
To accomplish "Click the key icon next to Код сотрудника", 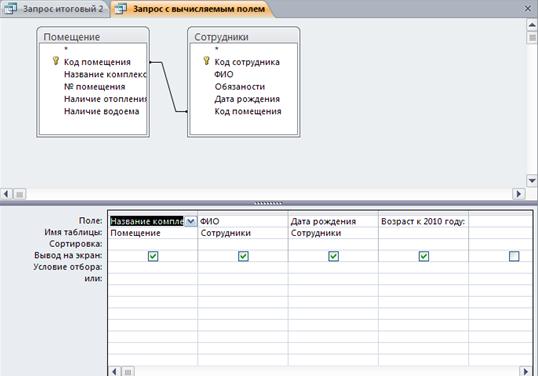I will tap(206, 61).
